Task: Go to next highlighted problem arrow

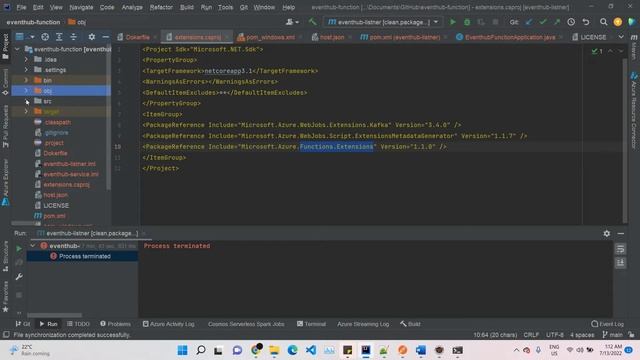Action: tap(621, 51)
